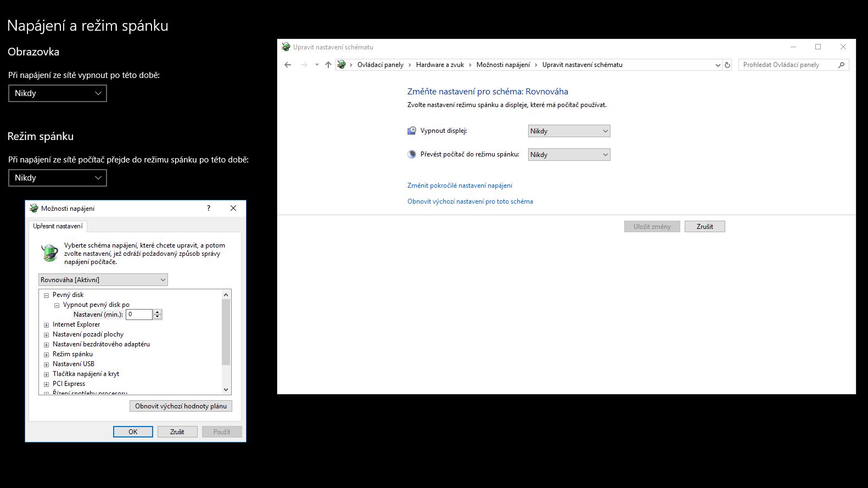868x488 pixels.
Task: Select the Upřesnit nastavení tab
Action: click(x=58, y=226)
